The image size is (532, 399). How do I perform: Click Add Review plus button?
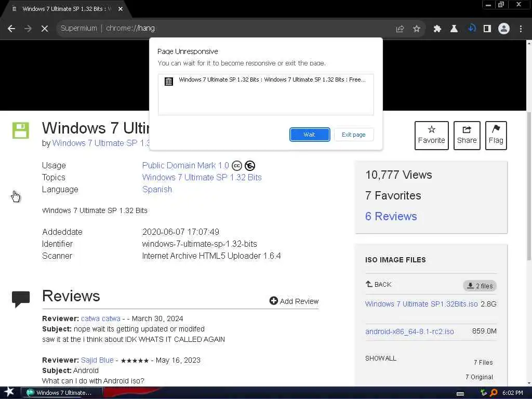[294, 301]
